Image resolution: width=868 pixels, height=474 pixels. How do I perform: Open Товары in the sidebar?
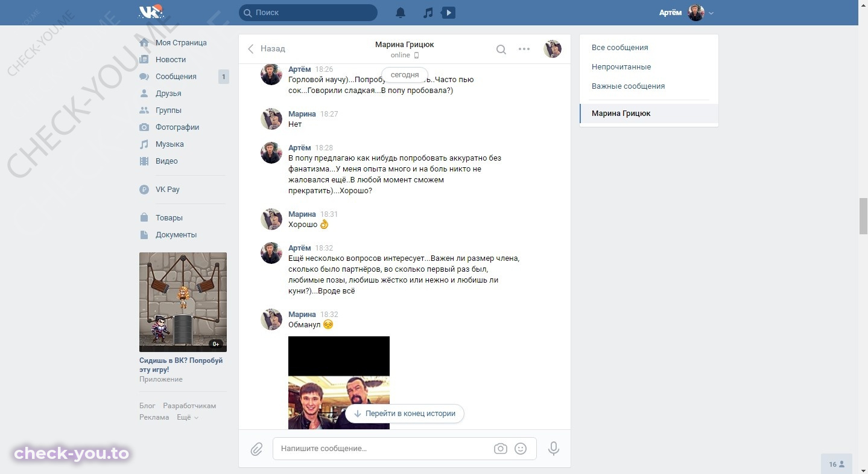[169, 218]
